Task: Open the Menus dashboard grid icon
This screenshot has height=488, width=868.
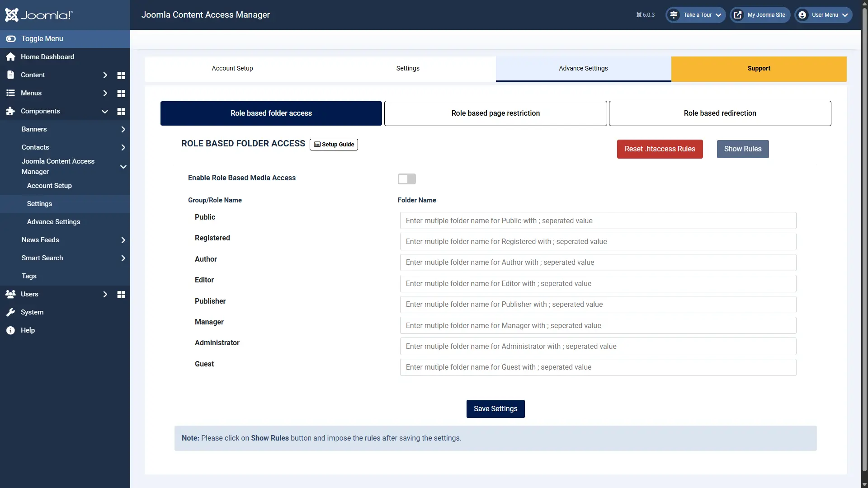Action: [121, 94]
